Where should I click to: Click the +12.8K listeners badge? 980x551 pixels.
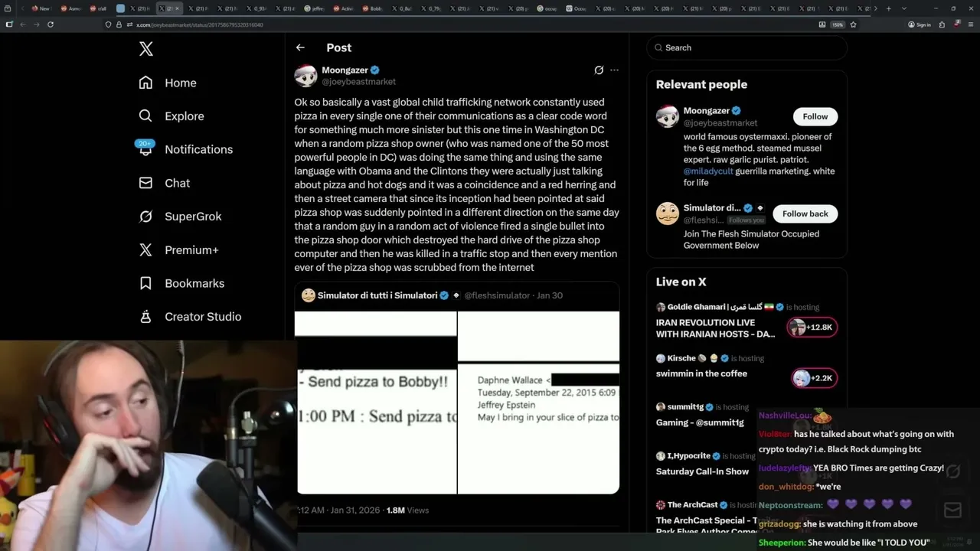[812, 328]
